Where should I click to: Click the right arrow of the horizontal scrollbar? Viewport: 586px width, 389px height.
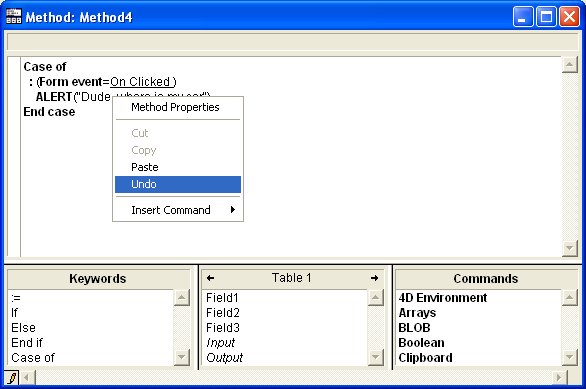(559, 378)
